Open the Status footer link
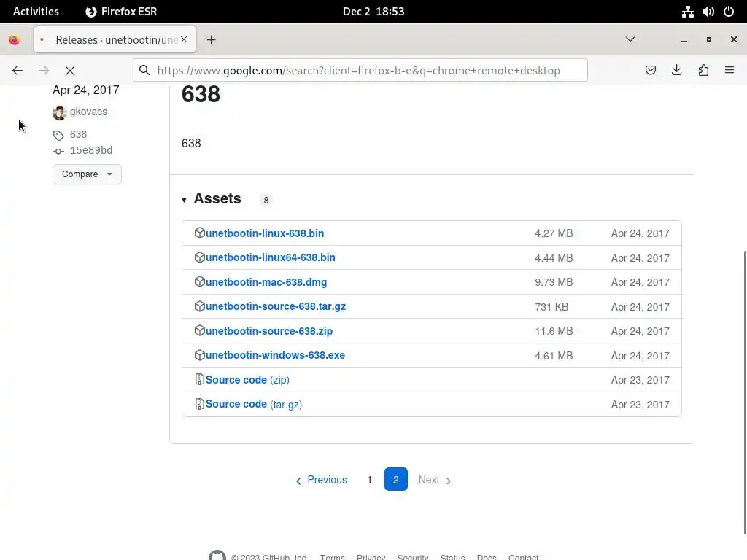The image size is (747, 560). [452, 556]
